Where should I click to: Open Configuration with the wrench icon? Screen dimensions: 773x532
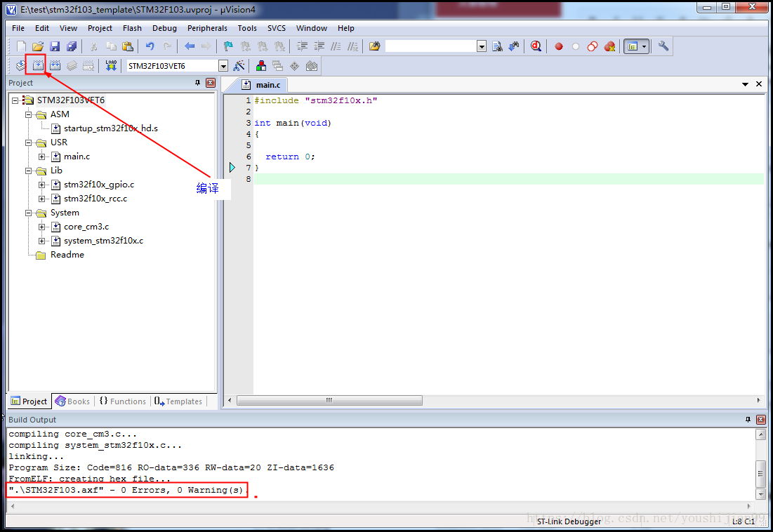pyautogui.click(x=663, y=47)
